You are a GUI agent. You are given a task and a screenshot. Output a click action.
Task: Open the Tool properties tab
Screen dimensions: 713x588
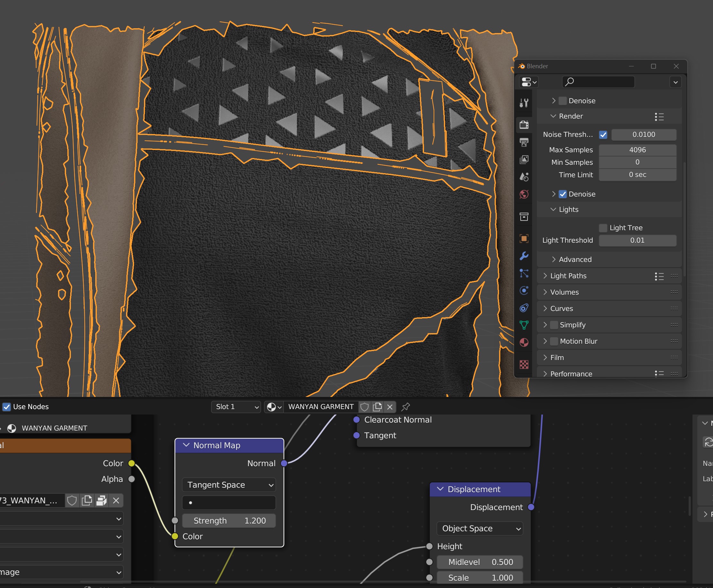point(524,103)
